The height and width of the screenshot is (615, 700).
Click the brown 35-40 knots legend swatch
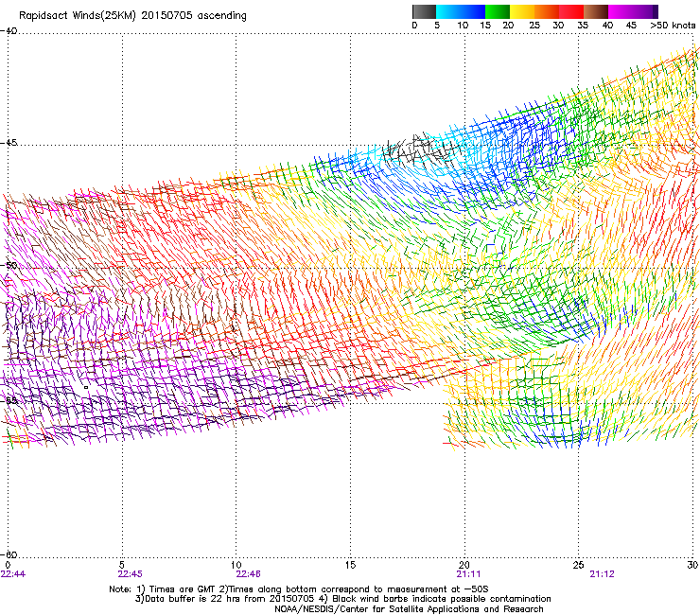tap(596, 11)
